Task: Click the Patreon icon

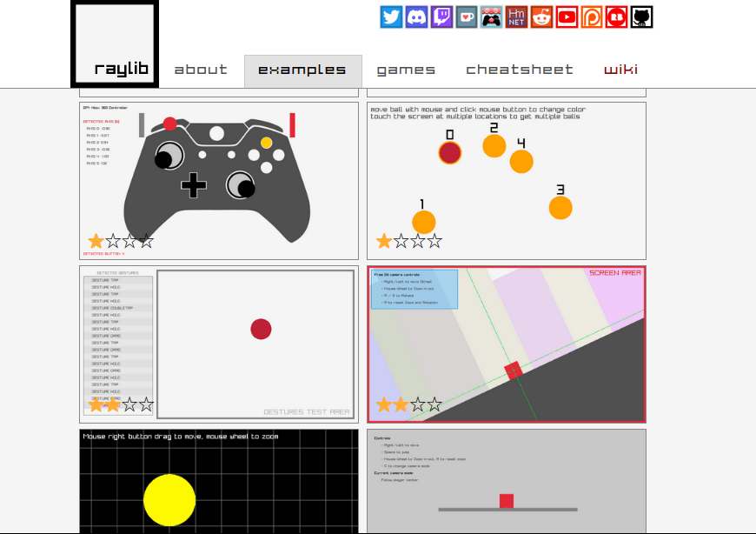Action: [592, 17]
